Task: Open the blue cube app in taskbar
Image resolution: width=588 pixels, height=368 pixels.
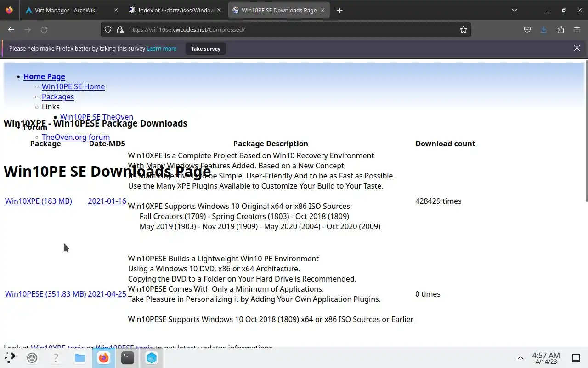Action: (152, 357)
